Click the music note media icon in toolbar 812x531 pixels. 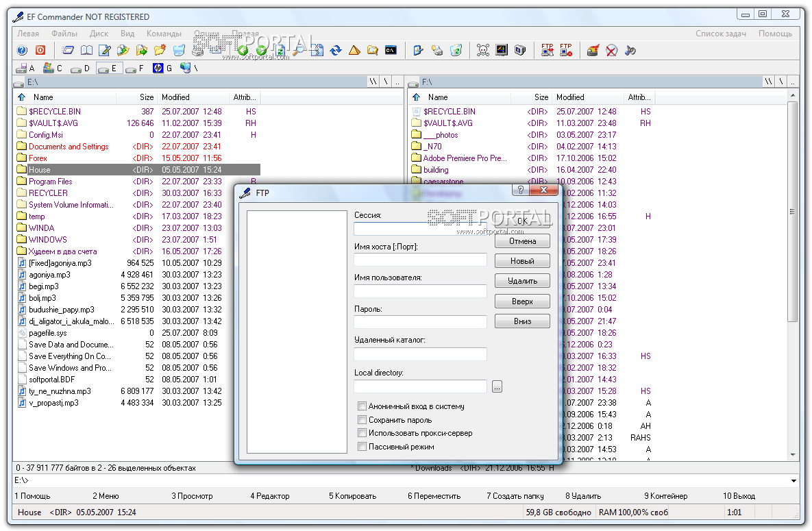tap(630, 50)
